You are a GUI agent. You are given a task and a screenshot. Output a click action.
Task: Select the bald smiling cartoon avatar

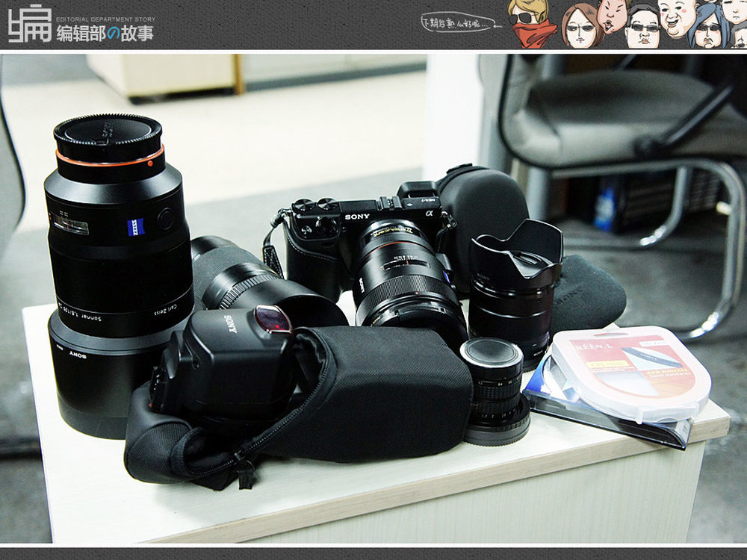678,18
